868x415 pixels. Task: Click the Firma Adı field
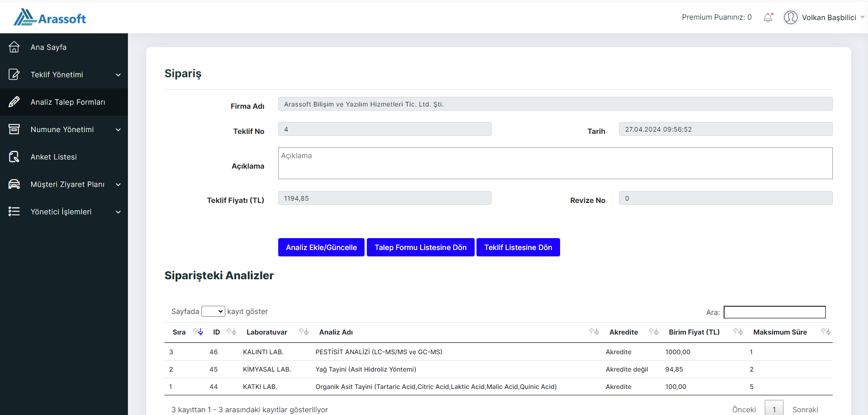click(555, 104)
